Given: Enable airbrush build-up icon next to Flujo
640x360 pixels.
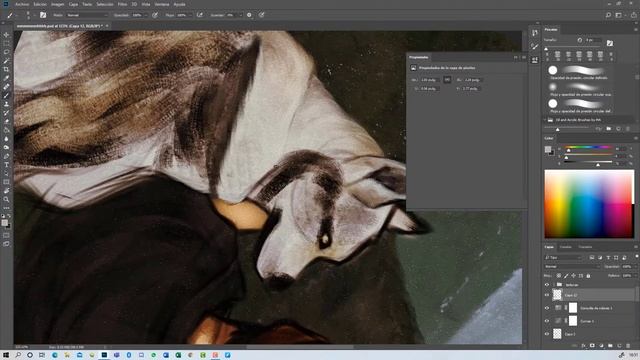Looking at the screenshot, I should 200,15.
